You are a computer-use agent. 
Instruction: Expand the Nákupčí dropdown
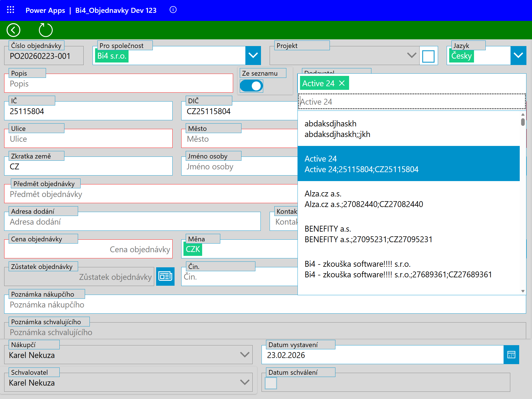(245, 355)
